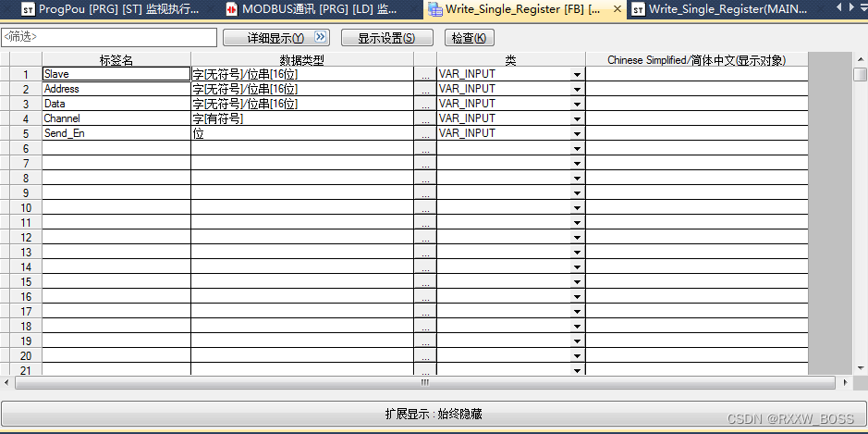
Task: Click Channel's 字[有符号] data type cell
Action: 302,118
